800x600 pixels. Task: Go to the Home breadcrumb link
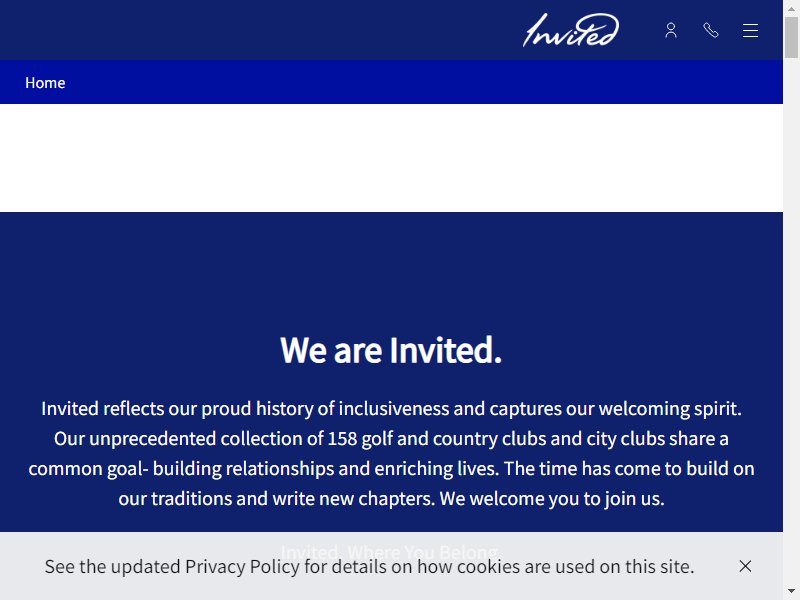tap(45, 83)
